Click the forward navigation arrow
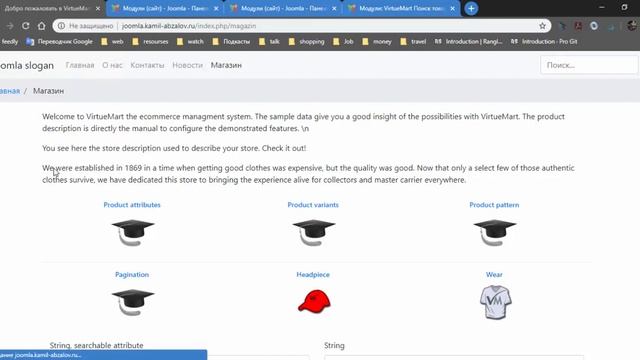The width and height of the screenshot is (640, 360). pyautogui.click(x=10, y=26)
